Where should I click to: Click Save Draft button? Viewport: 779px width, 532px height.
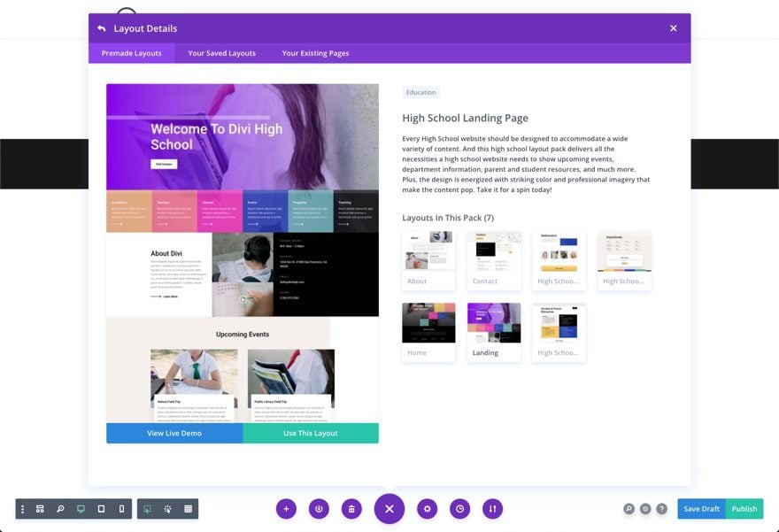[701, 509]
